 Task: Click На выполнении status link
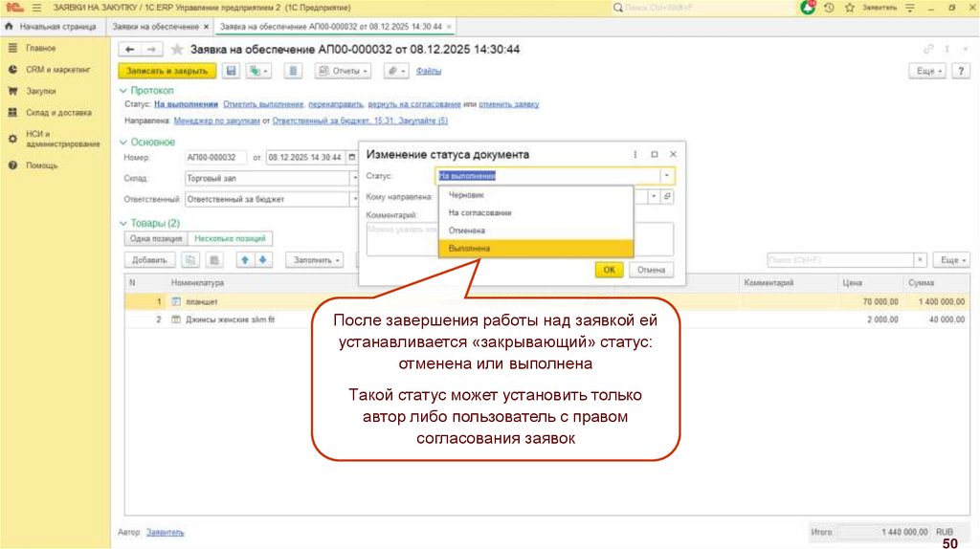tap(187, 104)
